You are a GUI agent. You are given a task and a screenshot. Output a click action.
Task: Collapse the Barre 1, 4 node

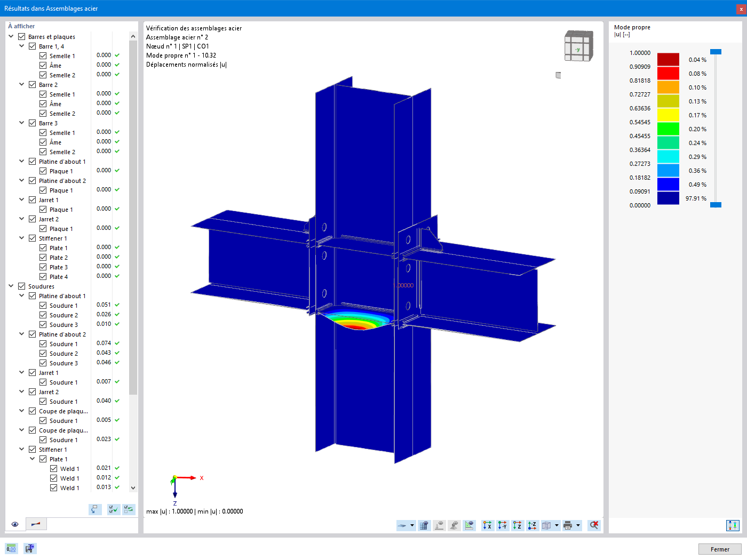[x=22, y=46]
